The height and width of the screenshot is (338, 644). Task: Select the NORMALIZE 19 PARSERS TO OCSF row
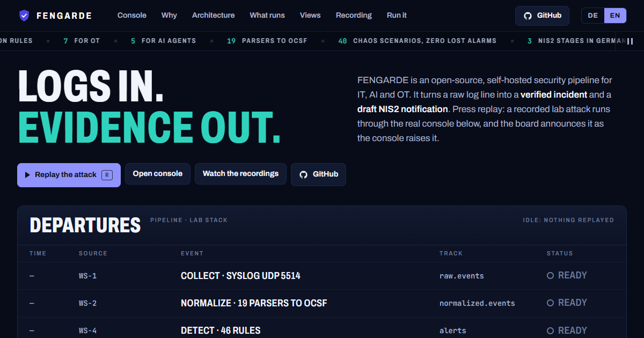(x=322, y=303)
